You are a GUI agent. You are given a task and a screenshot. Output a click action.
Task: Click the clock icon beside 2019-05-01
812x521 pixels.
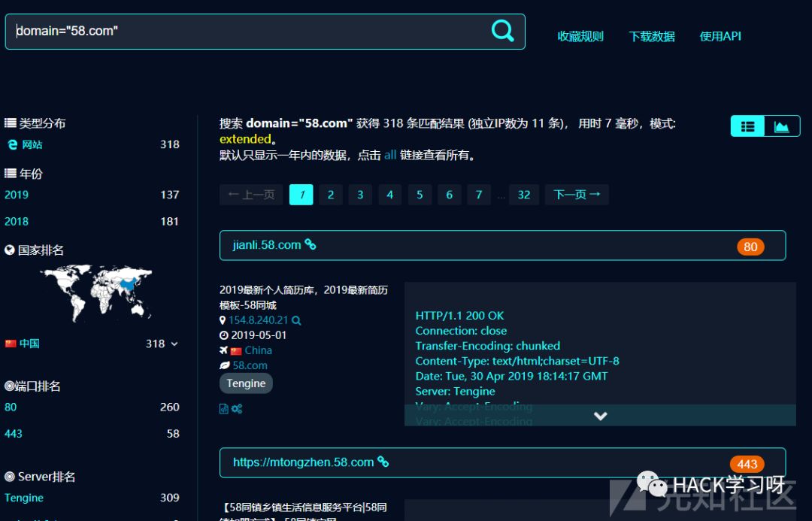[x=224, y=335]
